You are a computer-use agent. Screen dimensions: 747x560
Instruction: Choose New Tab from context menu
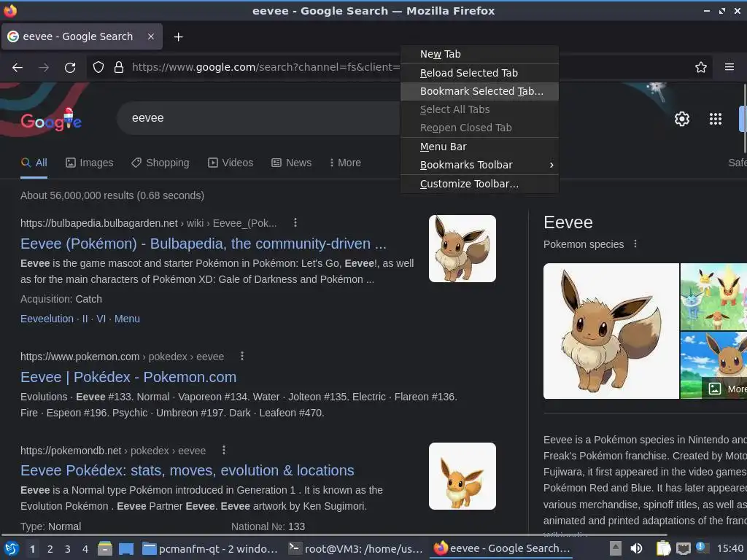point(480,54)
